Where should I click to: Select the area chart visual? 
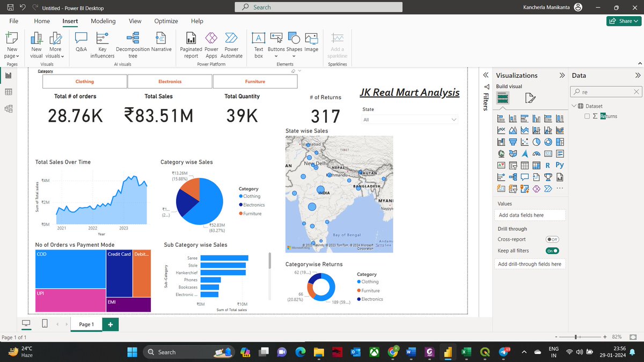pos(513,130)
